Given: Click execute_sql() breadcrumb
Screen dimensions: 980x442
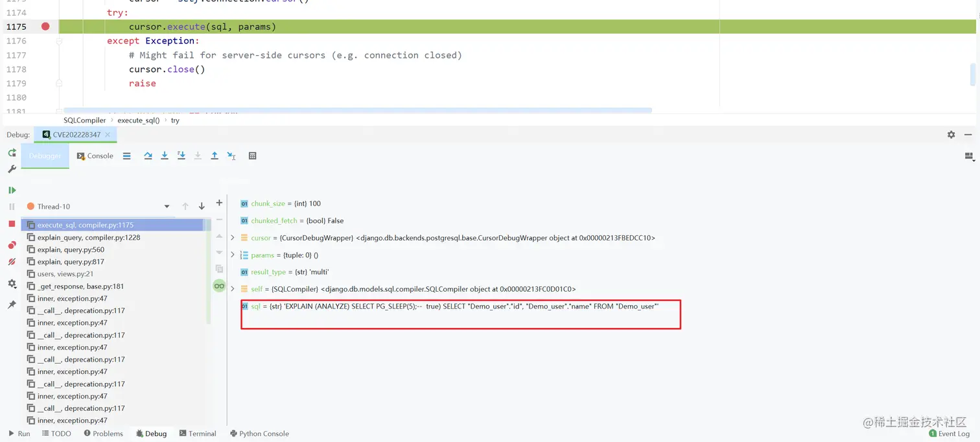Looking at the screenshot, I should (139, 121).
